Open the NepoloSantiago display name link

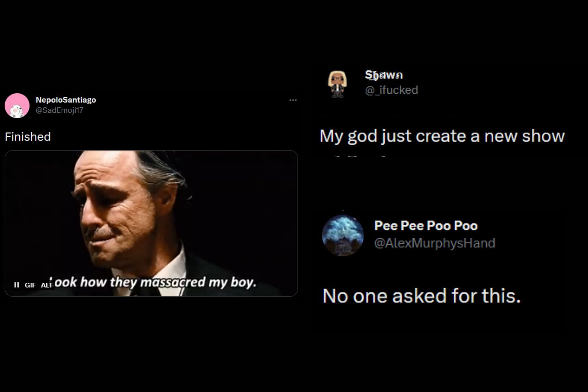tap(66, 100)
